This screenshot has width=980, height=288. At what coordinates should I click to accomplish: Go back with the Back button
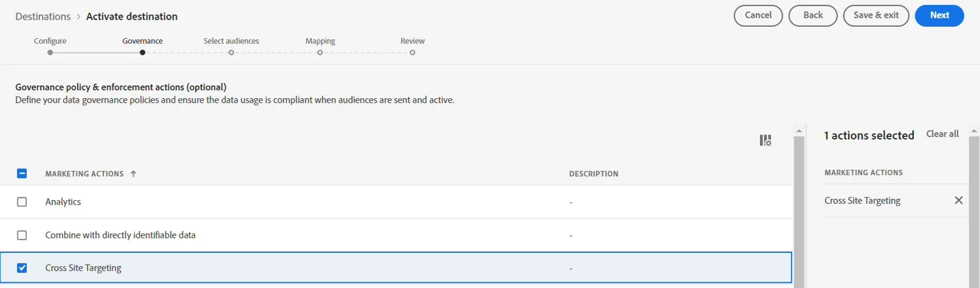[813, 15]
